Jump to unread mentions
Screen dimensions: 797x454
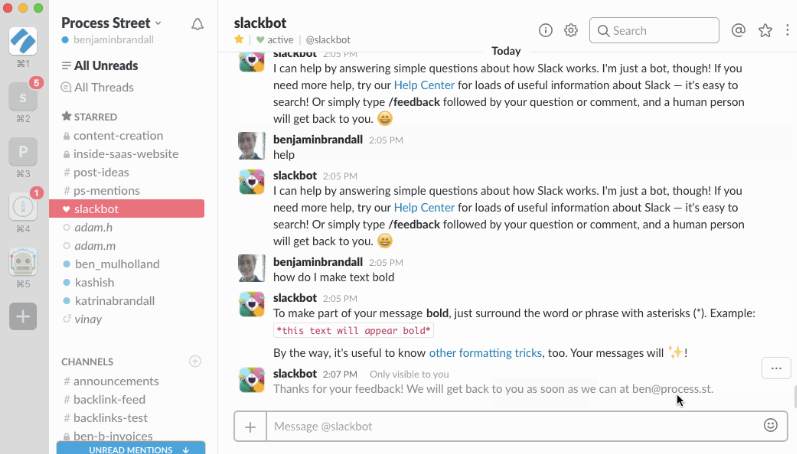click(x=131, y=448)
